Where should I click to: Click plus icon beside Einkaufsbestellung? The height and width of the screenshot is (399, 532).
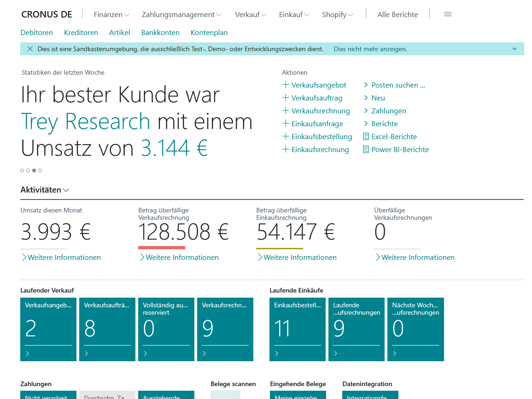[286, 136]
